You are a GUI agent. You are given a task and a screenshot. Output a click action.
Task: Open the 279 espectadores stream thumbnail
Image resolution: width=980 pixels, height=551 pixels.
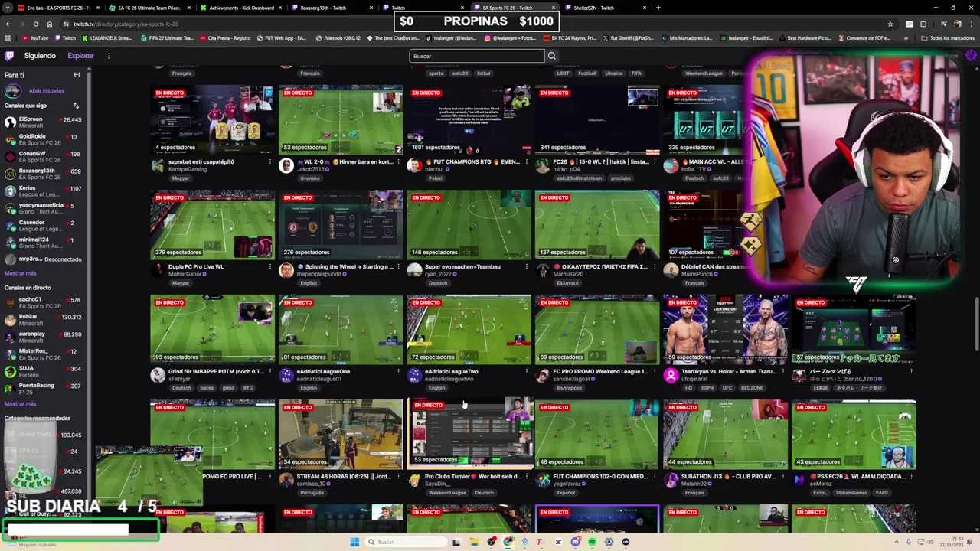212,225
